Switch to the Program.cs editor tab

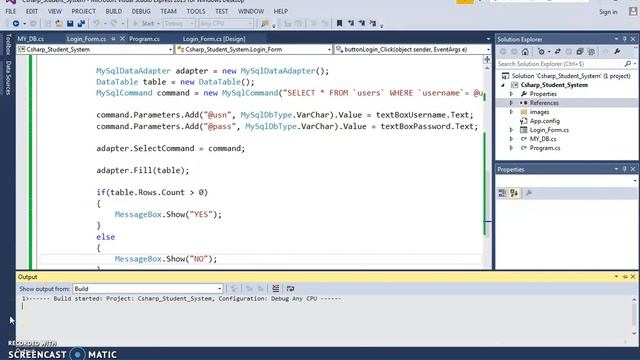pos(144,39)
